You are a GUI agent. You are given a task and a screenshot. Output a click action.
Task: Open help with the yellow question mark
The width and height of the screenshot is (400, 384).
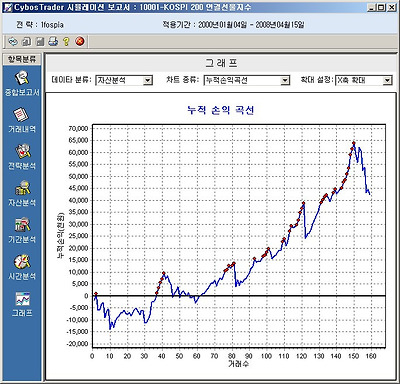(66, 41)
